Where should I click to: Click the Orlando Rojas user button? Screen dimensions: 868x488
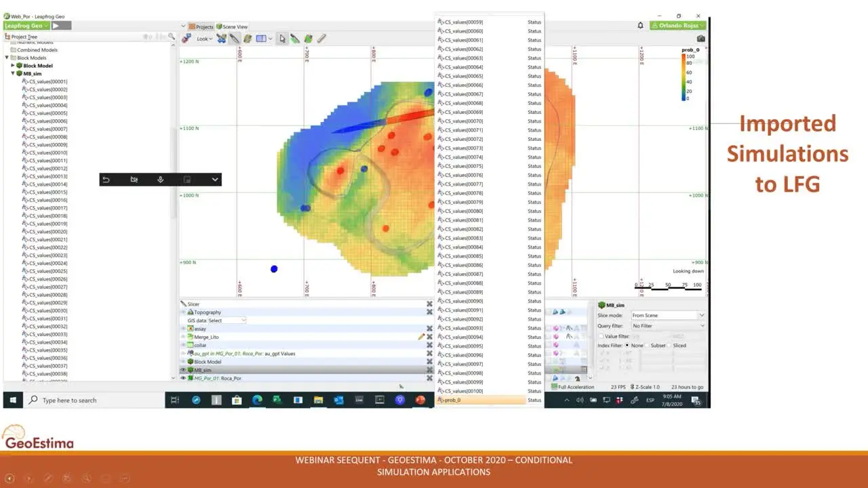click(677, 26)
